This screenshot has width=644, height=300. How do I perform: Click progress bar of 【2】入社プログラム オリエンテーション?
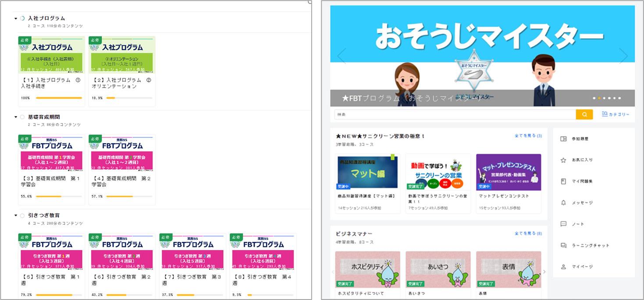point(129,98)
